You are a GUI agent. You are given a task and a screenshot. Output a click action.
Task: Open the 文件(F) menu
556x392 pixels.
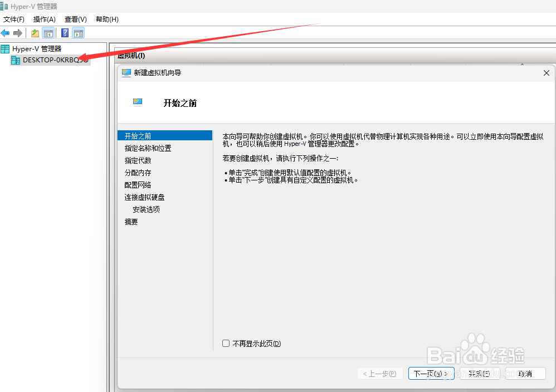(x=14, y=19)
